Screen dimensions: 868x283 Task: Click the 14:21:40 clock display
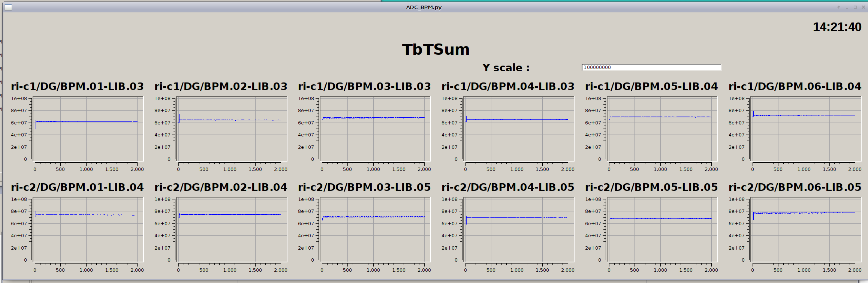coord(837,27)
